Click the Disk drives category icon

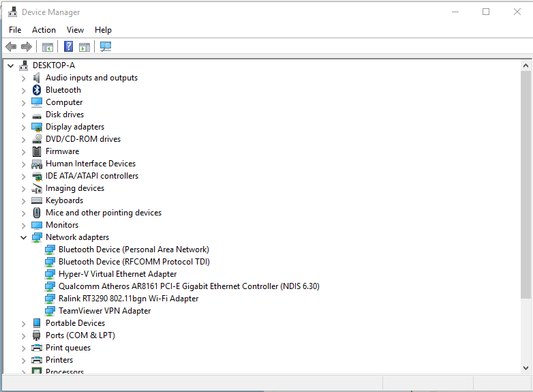point(37,116)
